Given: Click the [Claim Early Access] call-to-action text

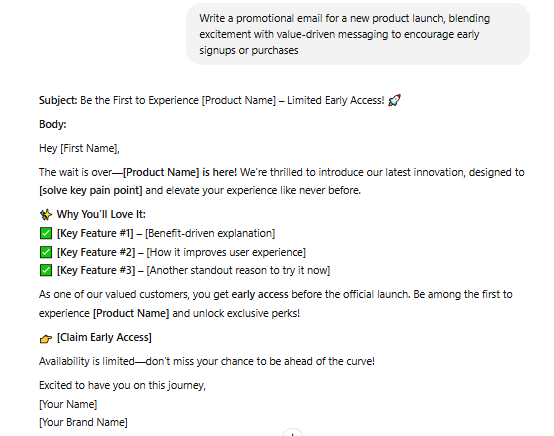Looking at the screenshot, I should pos(104,337).
